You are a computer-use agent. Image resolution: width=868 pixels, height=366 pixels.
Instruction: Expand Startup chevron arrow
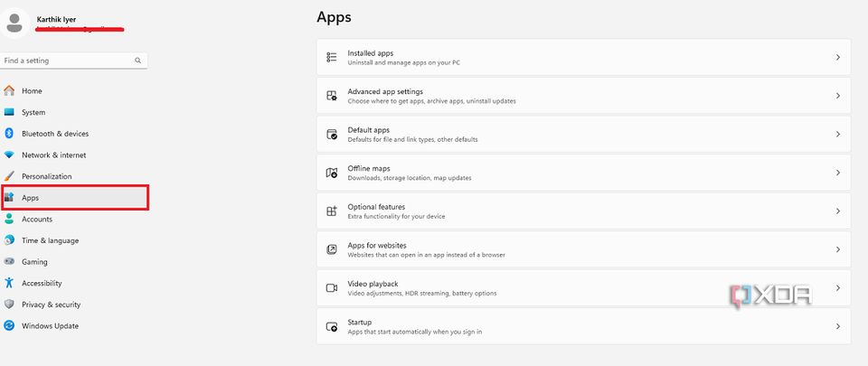click(x=838, y=326)
